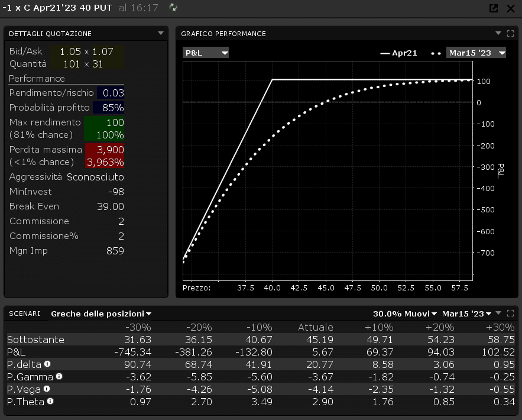The width and height of the screenshot is (522, 420).
Task: Pop out the window with the detach icon
Action: pos(494,8)
